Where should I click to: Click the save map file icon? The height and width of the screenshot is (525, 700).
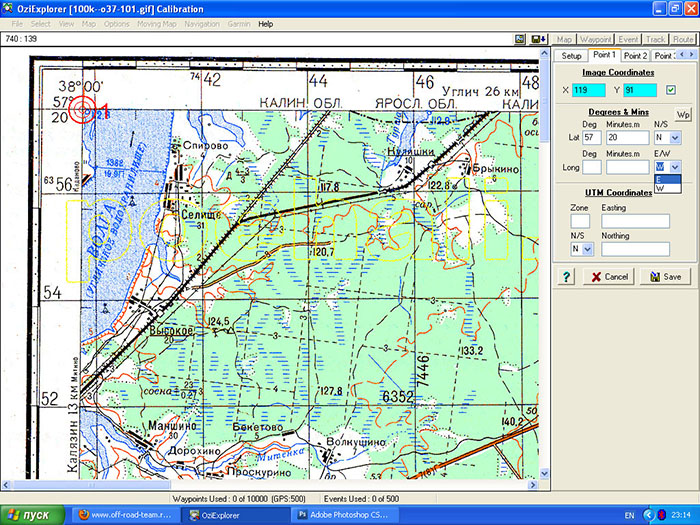pos(538,39)
